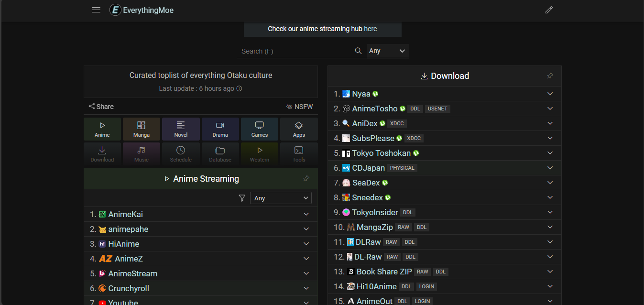Select the Manga category tab
The height and width of the screenshot is (305, 644).
(x=142, y=129)
